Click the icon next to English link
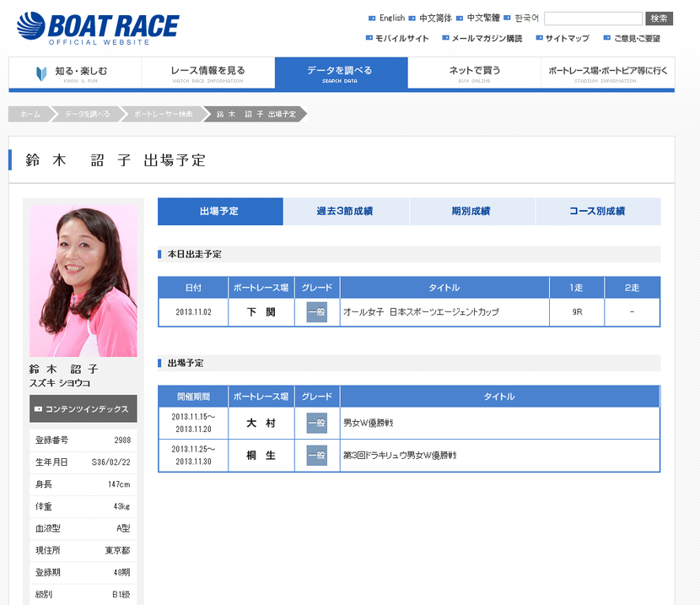 pos(372,17)
